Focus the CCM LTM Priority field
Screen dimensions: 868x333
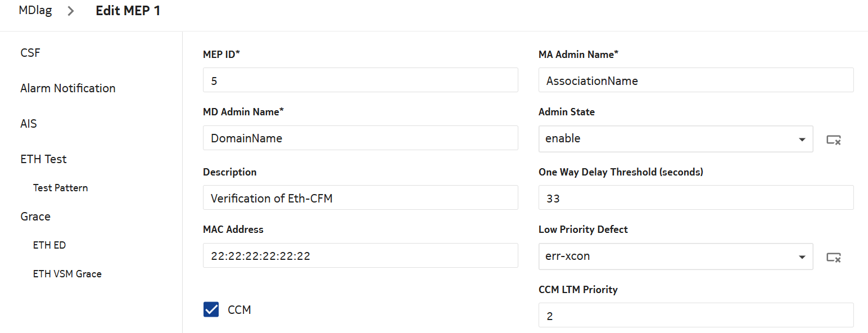(x=695, y=316)
